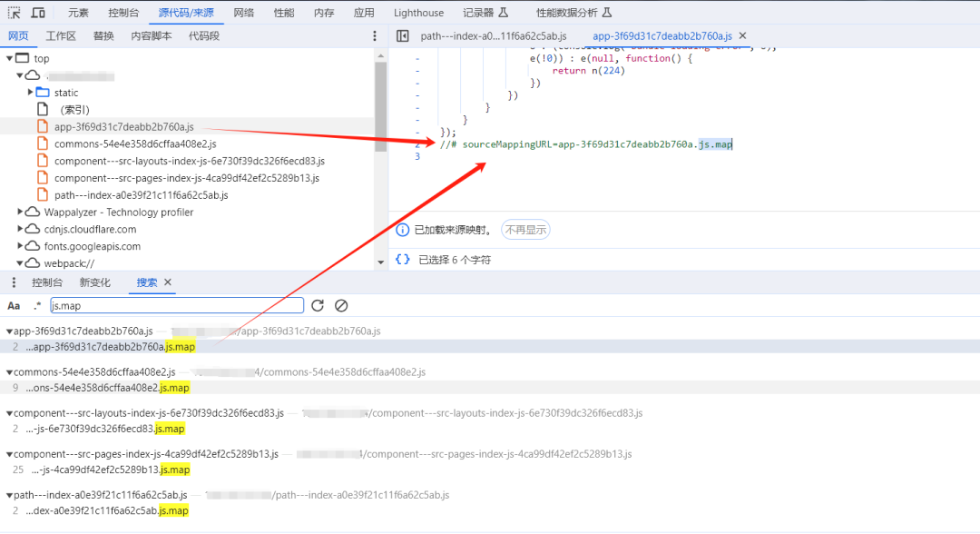Focus the js.map search input field

tap(177, 306)
